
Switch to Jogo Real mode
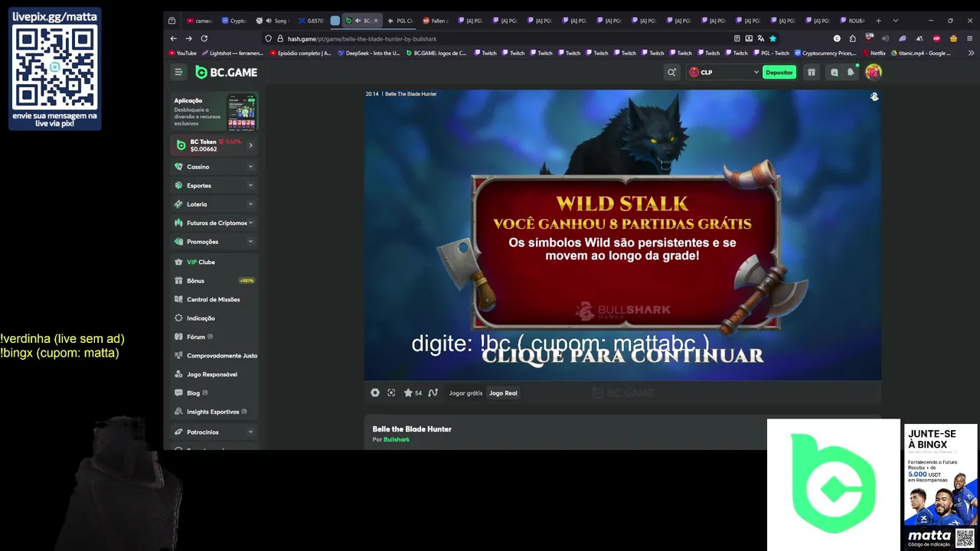coord(503,393)
